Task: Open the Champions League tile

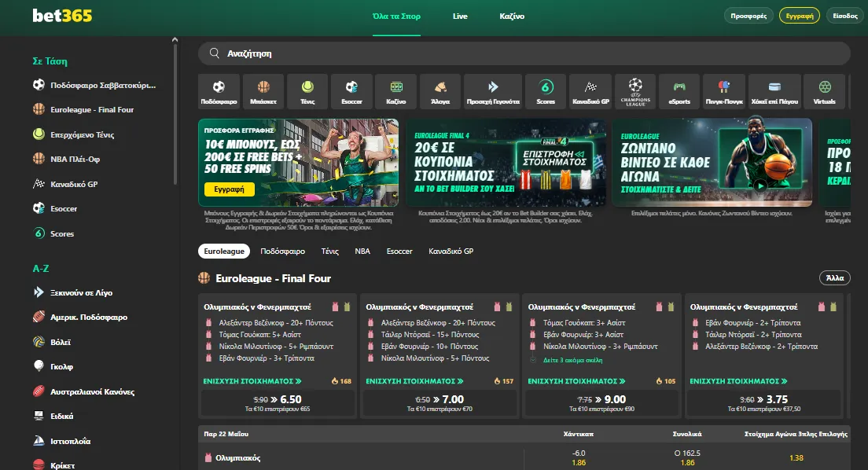Action: (x=635, y=91)
